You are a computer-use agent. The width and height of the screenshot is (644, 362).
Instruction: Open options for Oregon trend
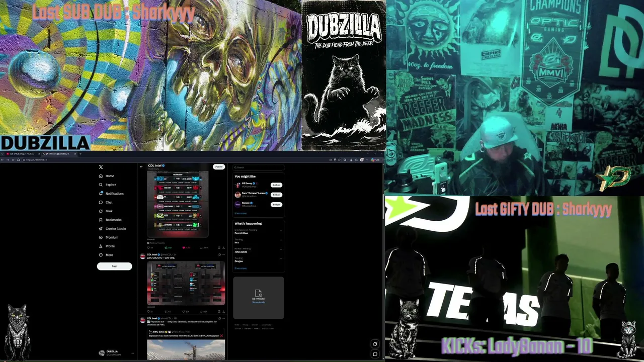point(280,258)
